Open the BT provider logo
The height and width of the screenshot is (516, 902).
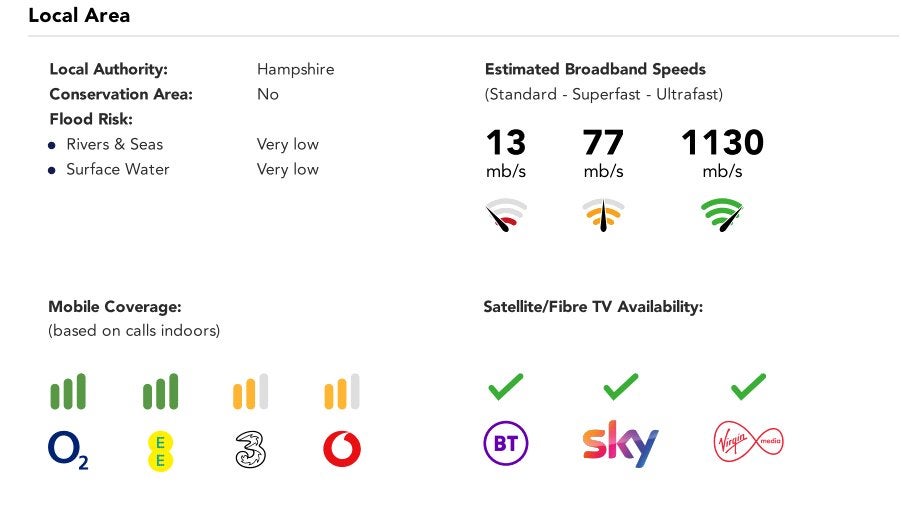[x=506, y=443]
